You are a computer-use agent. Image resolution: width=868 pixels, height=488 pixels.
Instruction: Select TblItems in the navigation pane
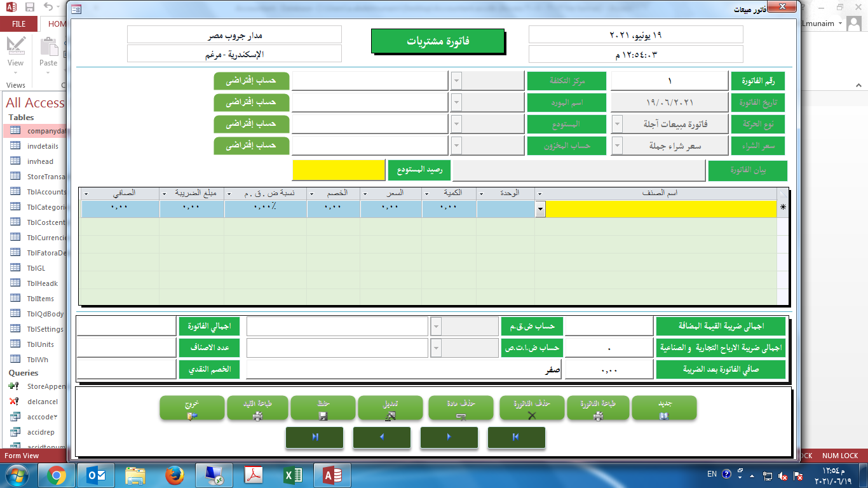[x=41, y=299]
